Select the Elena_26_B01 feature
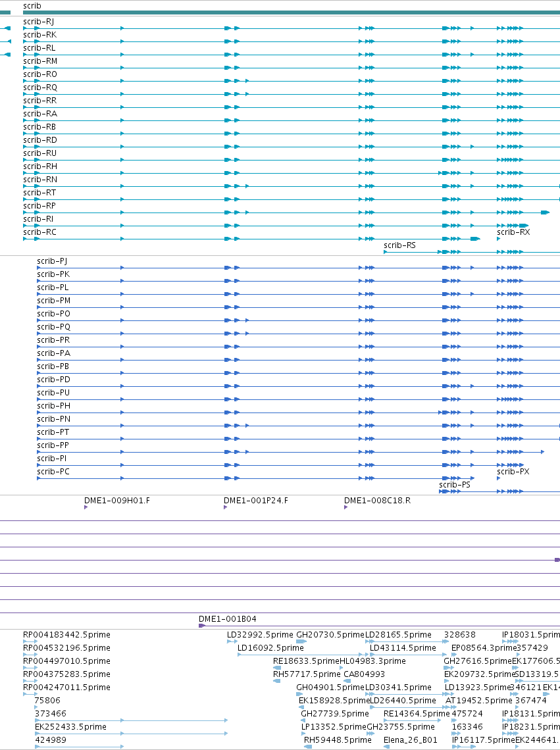560x750 pixels. click(x=410, y=739)
